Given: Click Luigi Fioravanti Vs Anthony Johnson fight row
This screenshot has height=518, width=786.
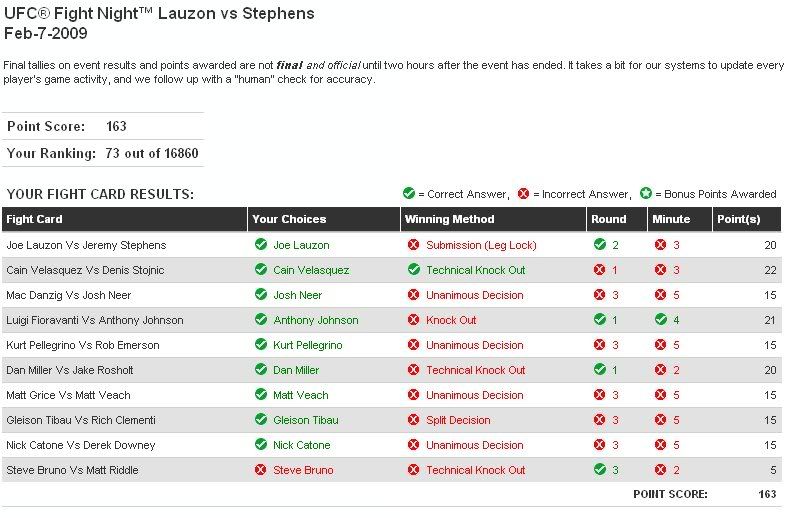Looking at the screenshot, I should coord(95,320).
